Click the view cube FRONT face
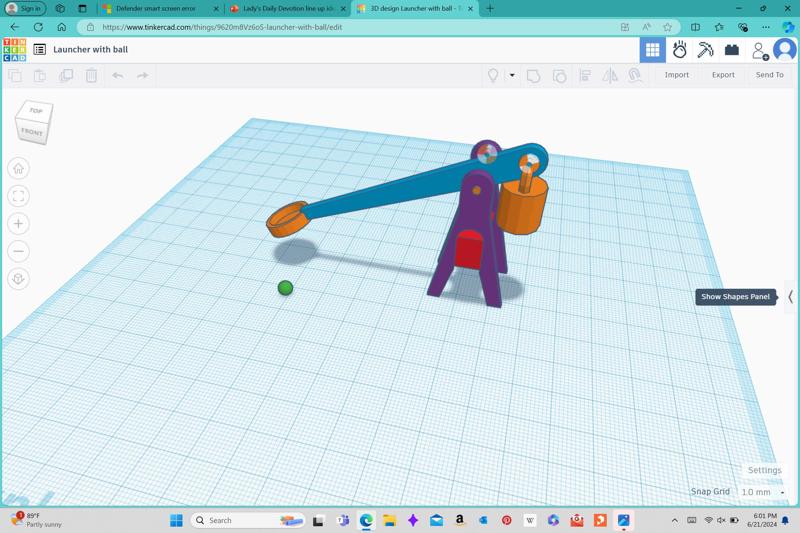800x533 pixels. point(32,132)
